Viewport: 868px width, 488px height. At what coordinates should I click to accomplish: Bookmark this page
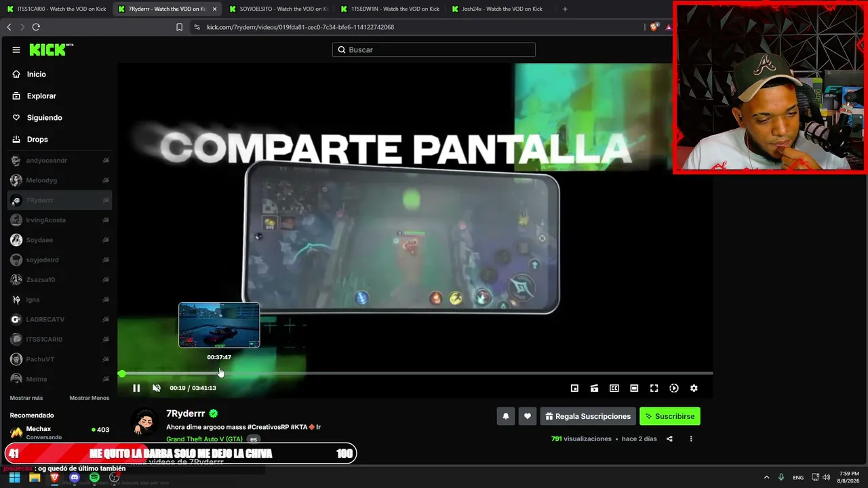tap(179, 27)
